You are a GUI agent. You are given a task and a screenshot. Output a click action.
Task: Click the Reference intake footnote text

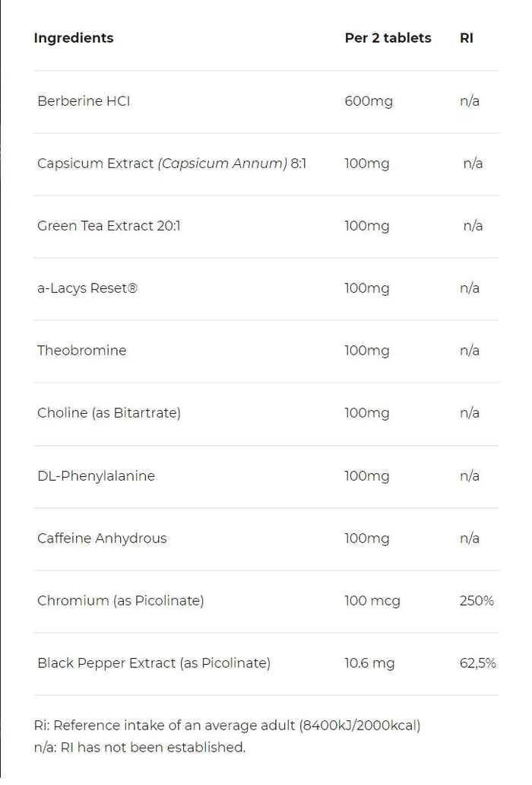coord(227,726)
